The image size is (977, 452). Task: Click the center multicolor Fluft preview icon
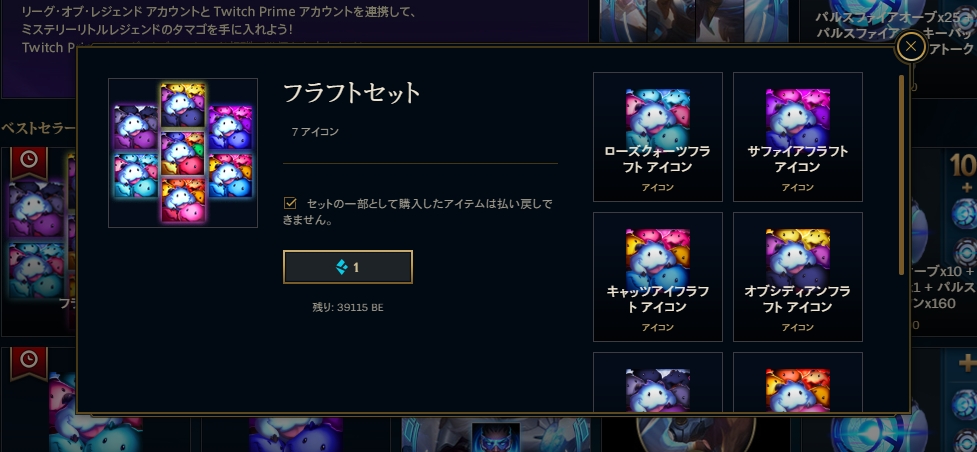tap(183, 153)
